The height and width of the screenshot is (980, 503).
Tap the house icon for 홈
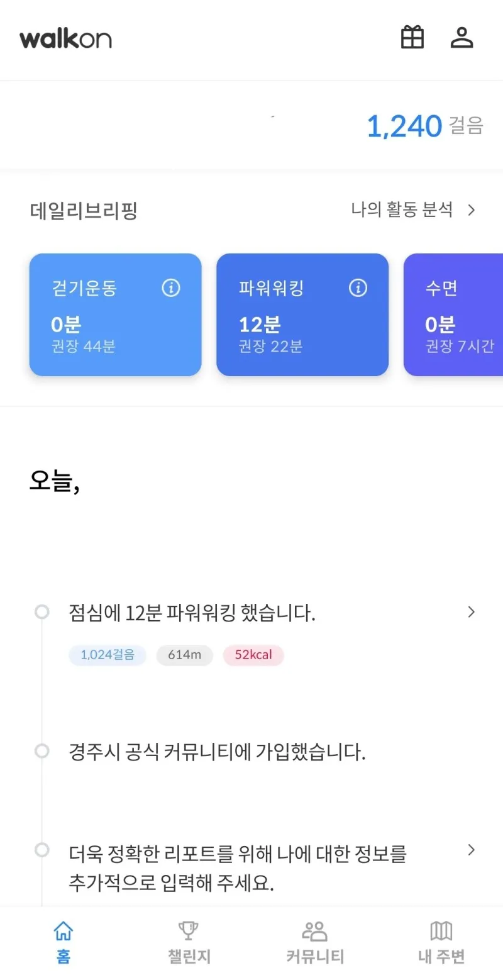click(63, 931)
